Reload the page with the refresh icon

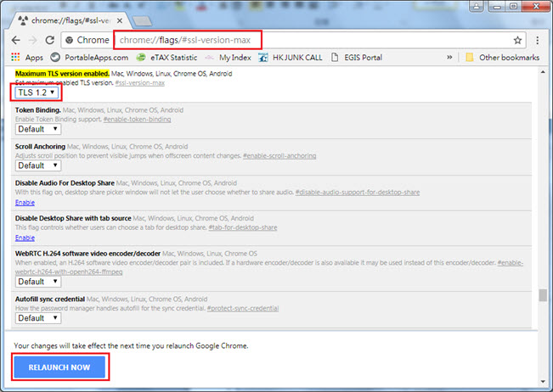(x=50, y=40)
